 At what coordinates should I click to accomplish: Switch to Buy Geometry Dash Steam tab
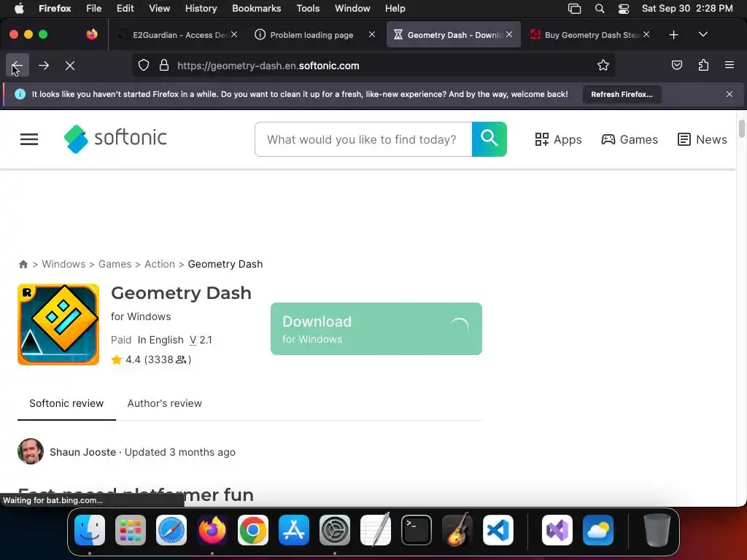[x=590, y=35]
